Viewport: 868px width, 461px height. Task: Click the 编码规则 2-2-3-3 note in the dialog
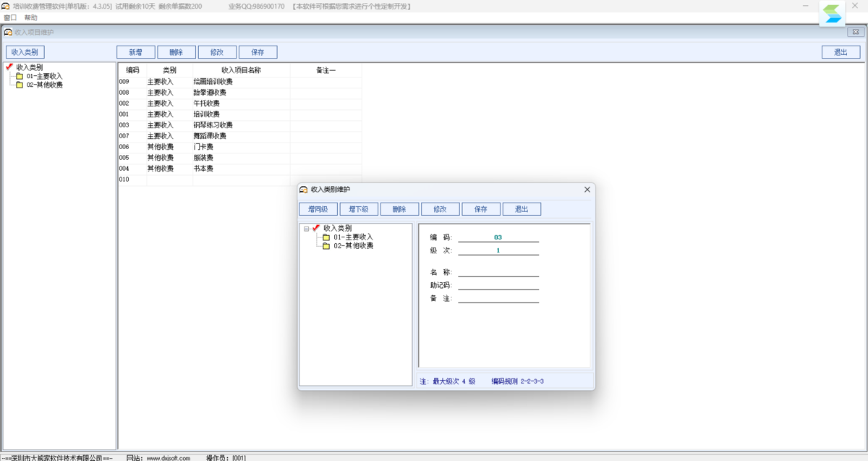517,381
